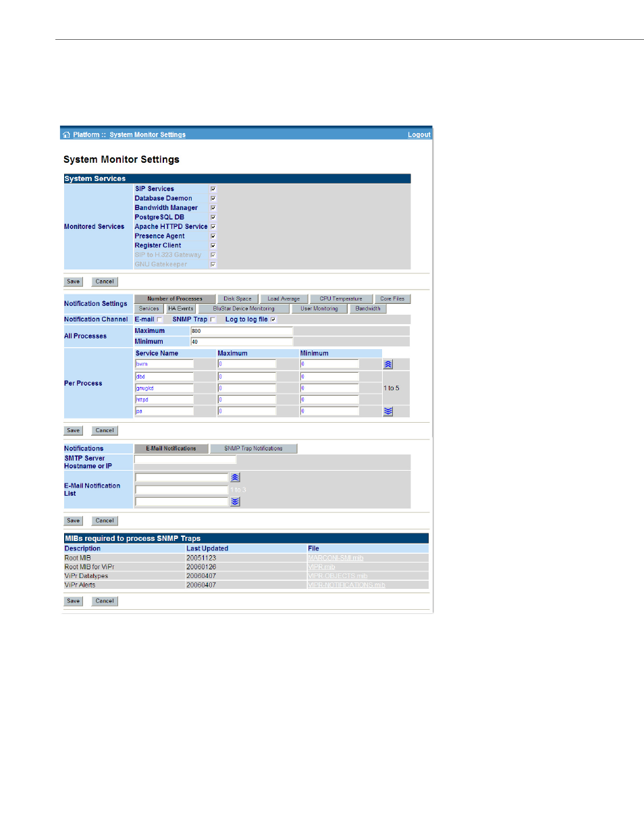
Task: Download the VIPR-OBJECTS.mib file
Action: (338, 576)
